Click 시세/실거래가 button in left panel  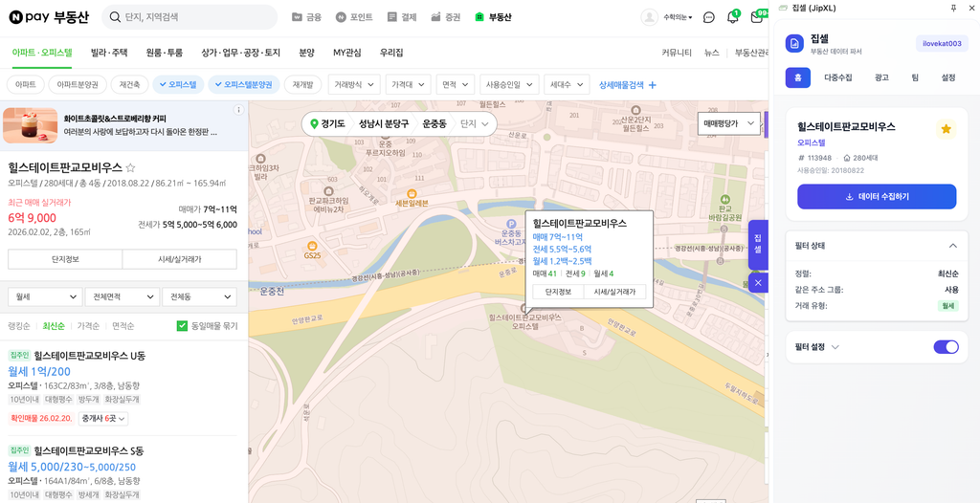point(179,259)
